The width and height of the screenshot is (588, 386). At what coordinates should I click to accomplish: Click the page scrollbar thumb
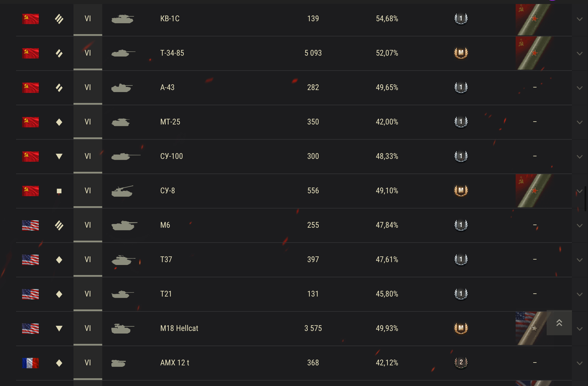[x=586, y=199]
